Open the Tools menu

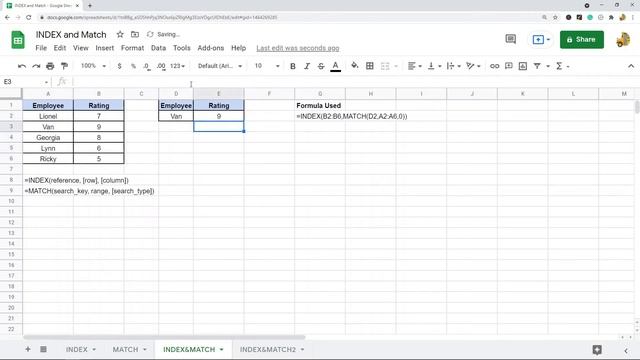(182, 48)
